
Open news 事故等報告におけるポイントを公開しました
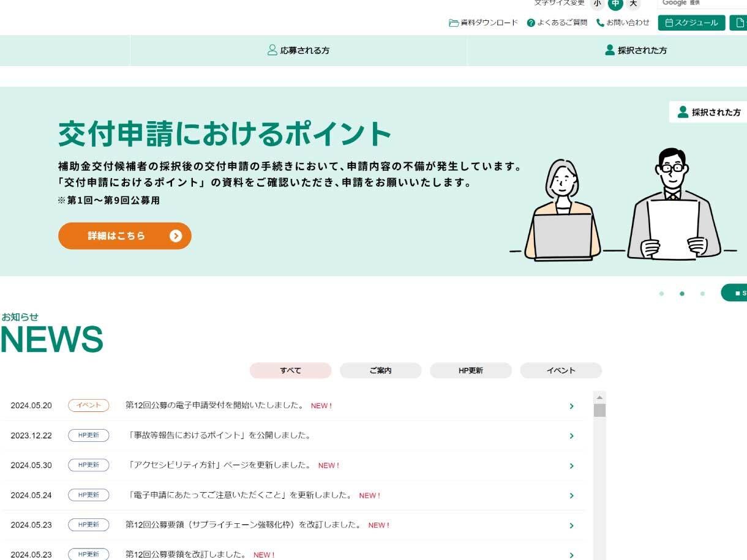click(x=219, y=435)
